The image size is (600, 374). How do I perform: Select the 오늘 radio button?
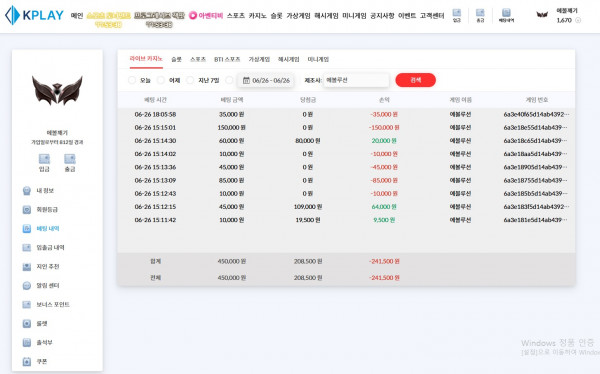pyautogui.click(x=132, y=80)
